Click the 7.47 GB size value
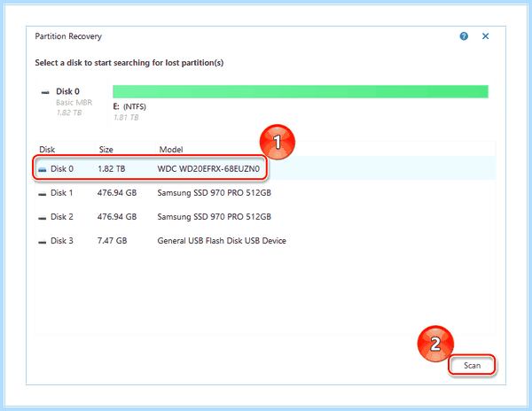Image resolution: width=532 pixels, height=411 pixels. pyautogui.click(x=112, y=241)
